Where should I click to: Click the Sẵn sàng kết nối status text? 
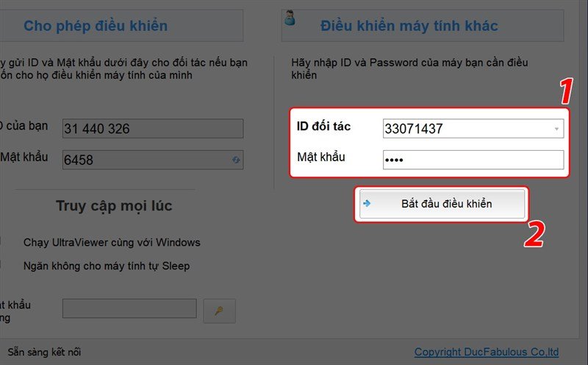point(43,352)
